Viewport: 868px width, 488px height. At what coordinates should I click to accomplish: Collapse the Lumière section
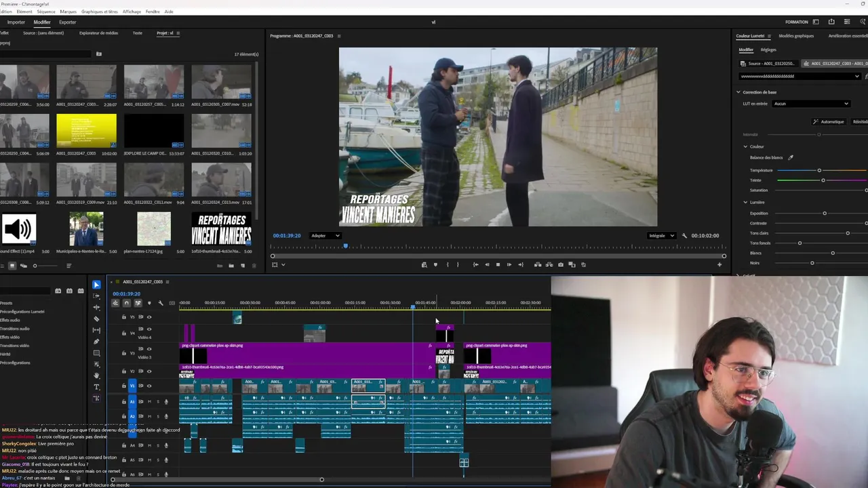(x=745, y=202)
